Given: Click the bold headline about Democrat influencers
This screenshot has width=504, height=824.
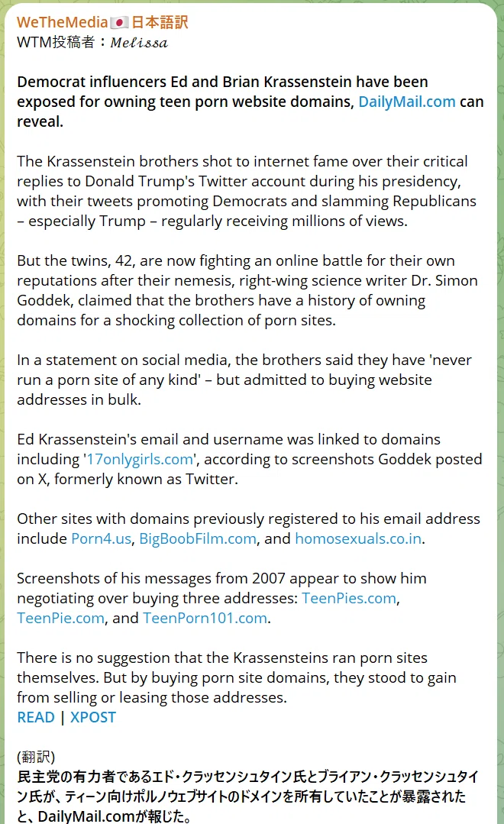Looking at the screenshot, I should click(x=250, y=102).
